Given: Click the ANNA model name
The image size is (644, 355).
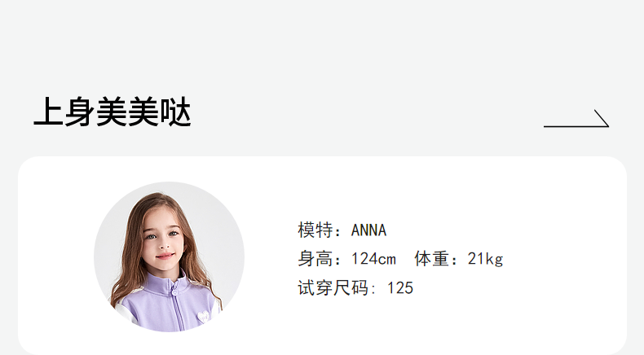Looking at the screenshot, I should pyautogui.click(x=368, y=230).
